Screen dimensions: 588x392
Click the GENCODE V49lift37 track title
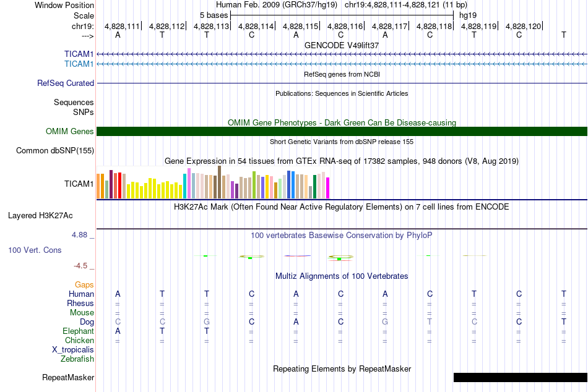[342, 45]
